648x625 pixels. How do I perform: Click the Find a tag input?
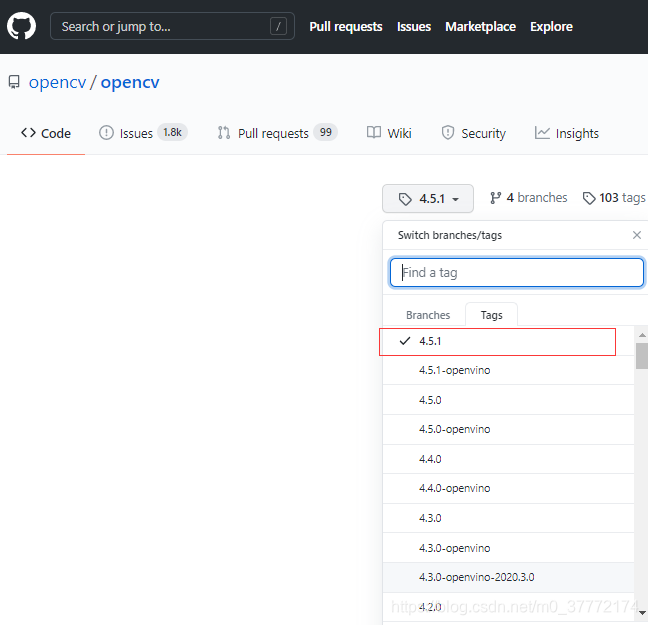click(517, 272)
